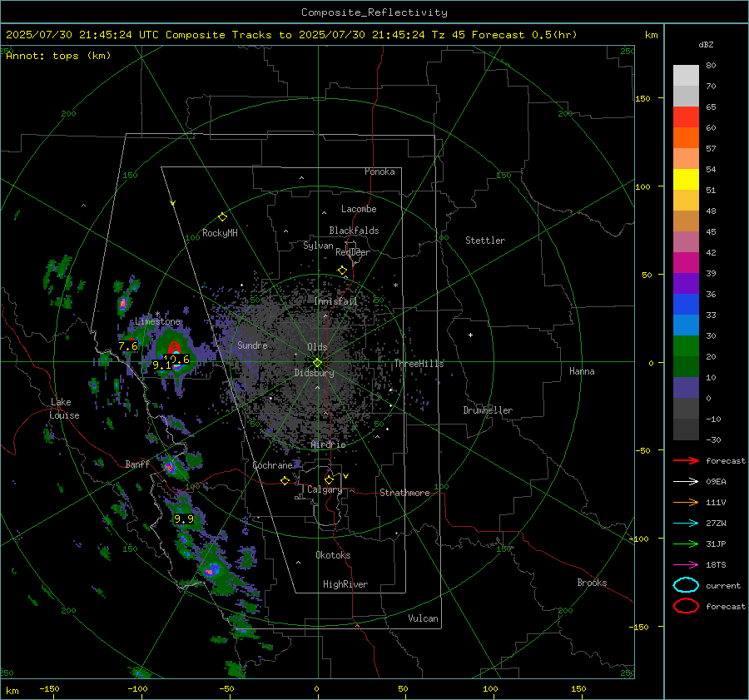The height and width of the screenshot is (700, 749).
Task: Click the Brooks town label
Action: coord(592,583)
